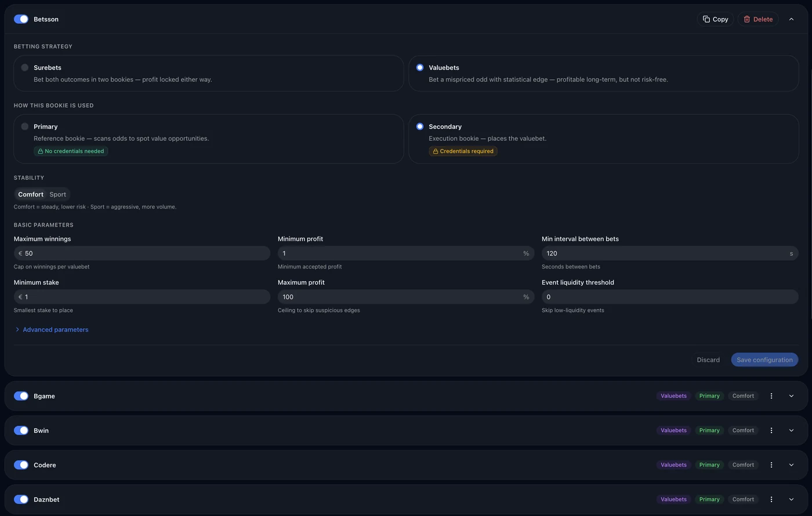Click the Valuebets tag on Daznbet row
The height and width of the screenshot is (516, 812).
(x=673, y=499)
